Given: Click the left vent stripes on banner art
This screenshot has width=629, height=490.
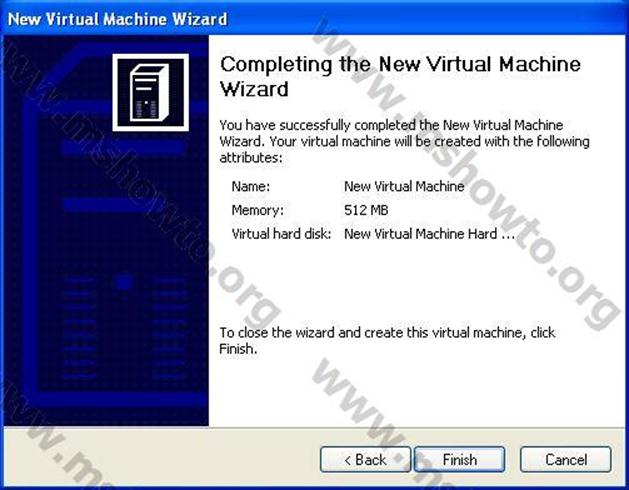Looking at the screenshot, I should click(79, 327).
